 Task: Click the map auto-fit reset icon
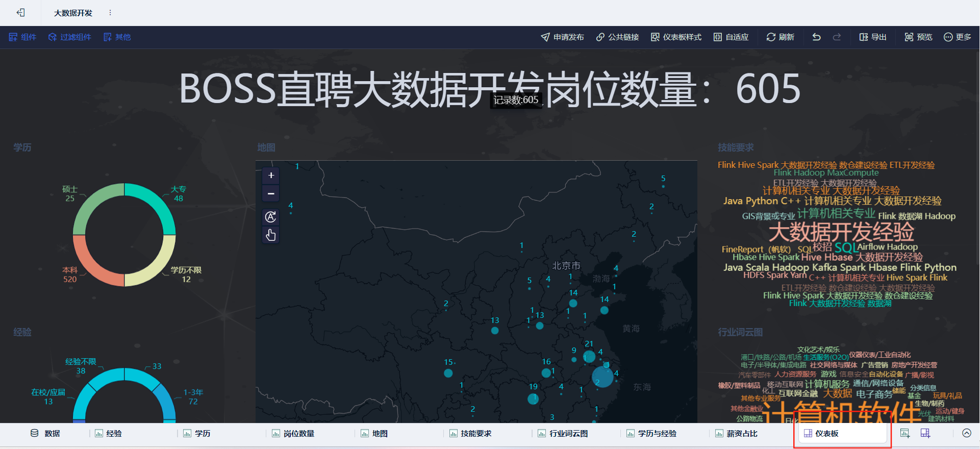click(271, 217)
